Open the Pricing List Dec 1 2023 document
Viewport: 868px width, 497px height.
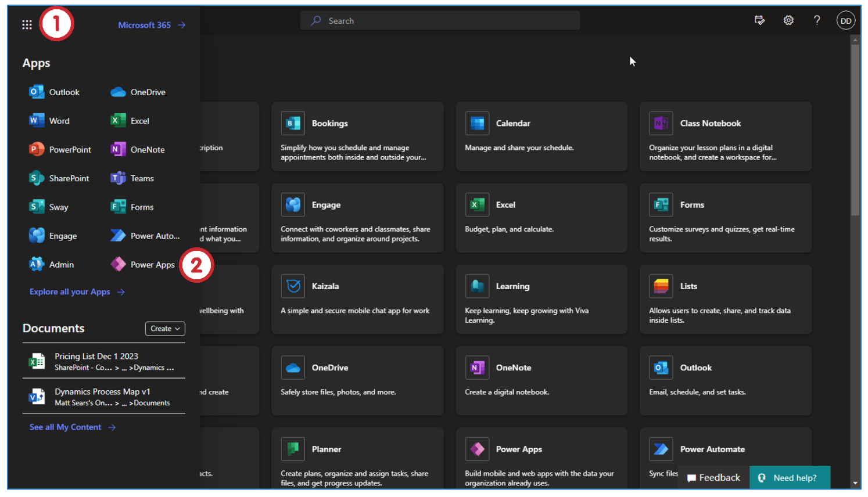tap(96, 356)
